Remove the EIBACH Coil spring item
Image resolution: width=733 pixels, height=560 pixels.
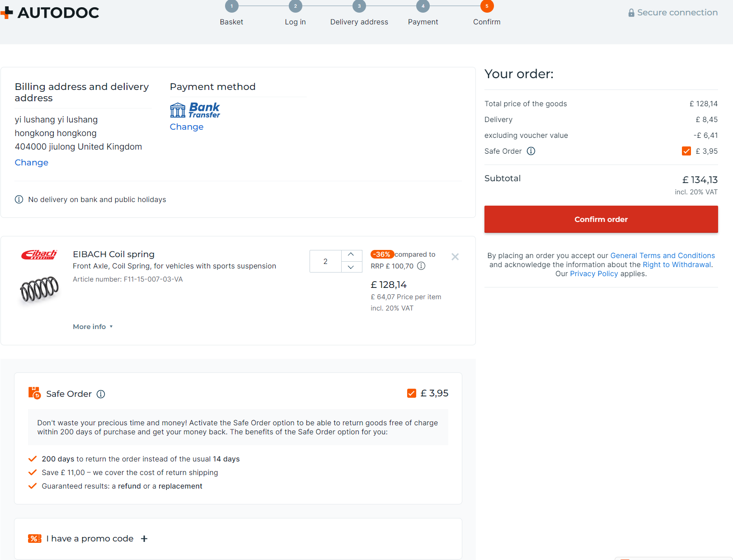(x=455, y=257)
